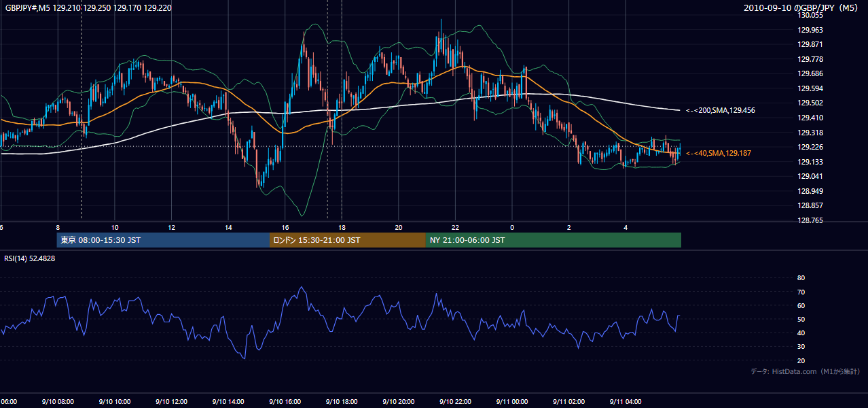
Task: Click the 129.226 price axis label
Action: click(x=811, y=147)
